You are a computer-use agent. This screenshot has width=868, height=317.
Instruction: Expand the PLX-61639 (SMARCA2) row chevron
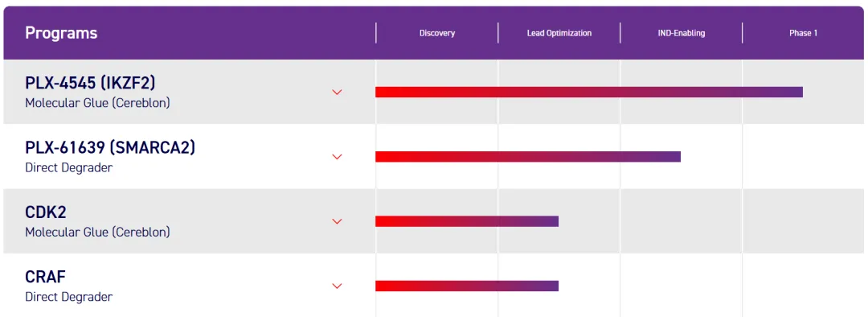click(x=337, y=157)
